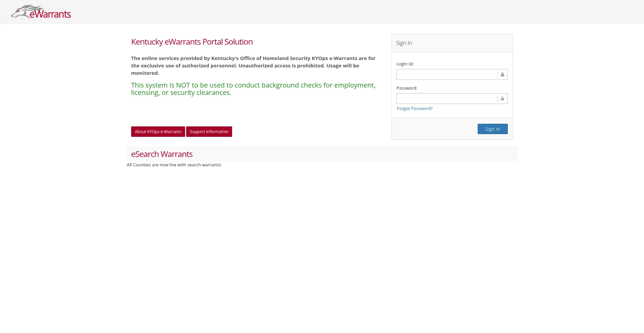
Task: Click the All Counties live announcement text
Action: click(174, 165)
